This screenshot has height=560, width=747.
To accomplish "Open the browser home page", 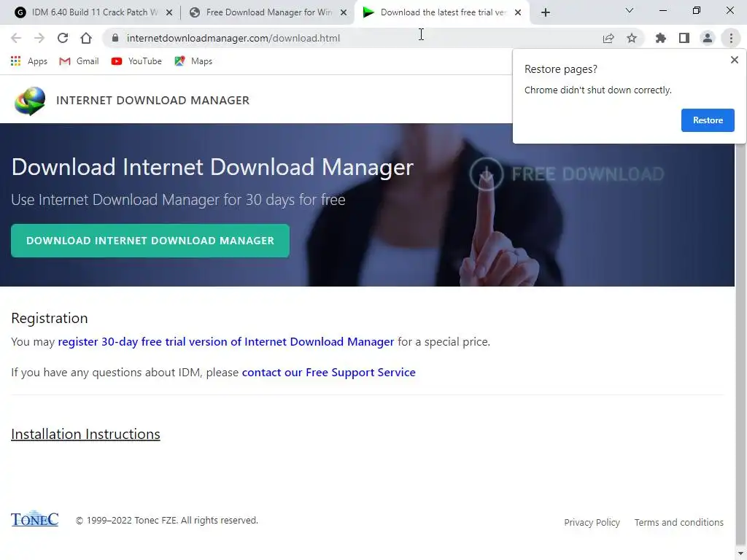I will click(86, 38).
